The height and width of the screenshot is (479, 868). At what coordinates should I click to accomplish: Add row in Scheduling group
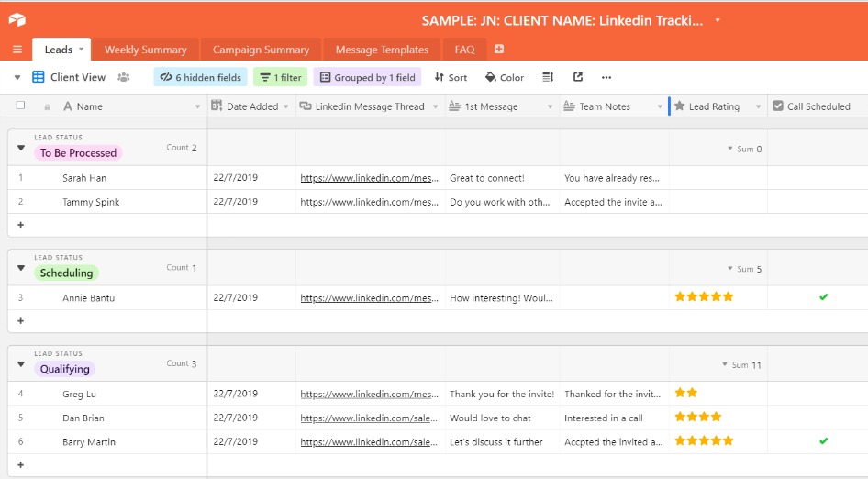(20, 320)
